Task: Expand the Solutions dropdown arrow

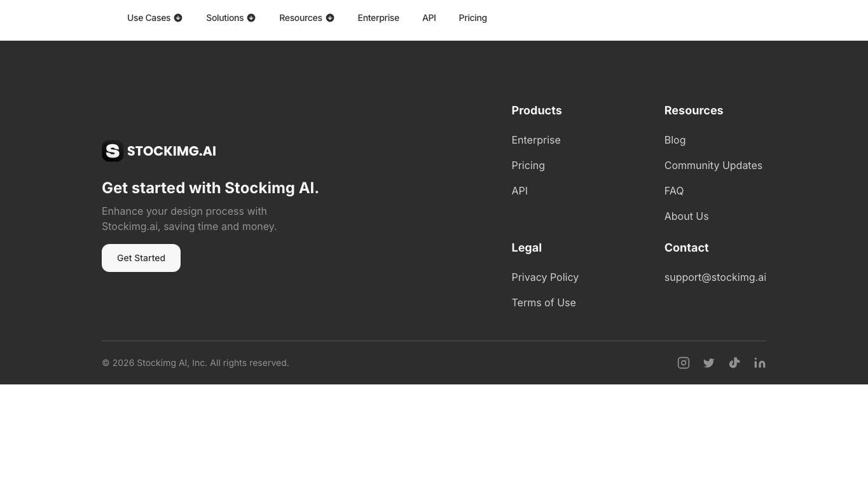Action: [251, 18]
